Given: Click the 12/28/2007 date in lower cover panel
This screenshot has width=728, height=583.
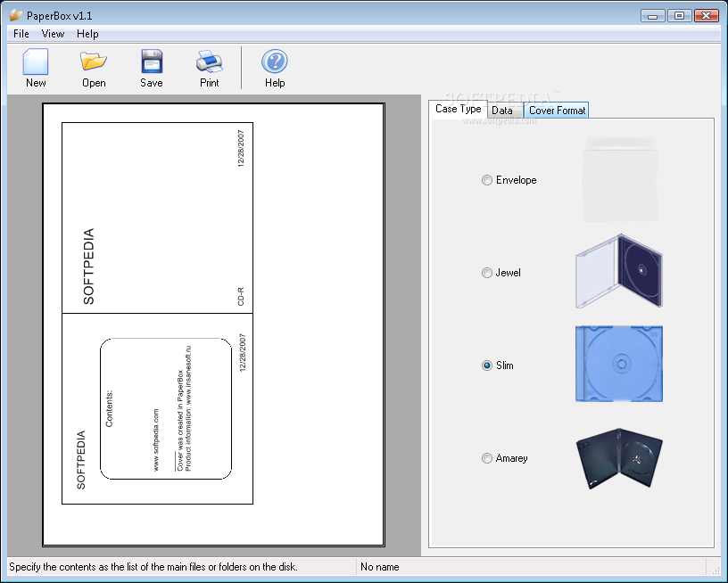Looking at the screenshot, I should [x=243, y=352].
